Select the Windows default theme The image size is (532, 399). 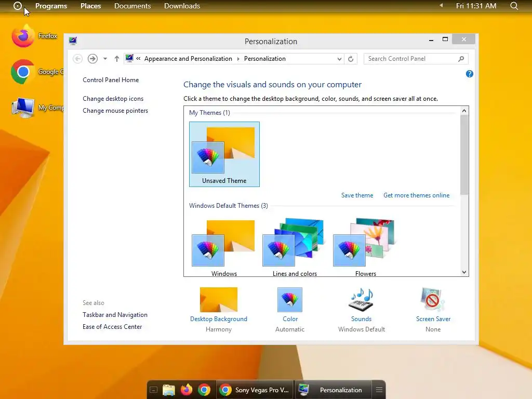pyautogui.click(x=224, y=248)
